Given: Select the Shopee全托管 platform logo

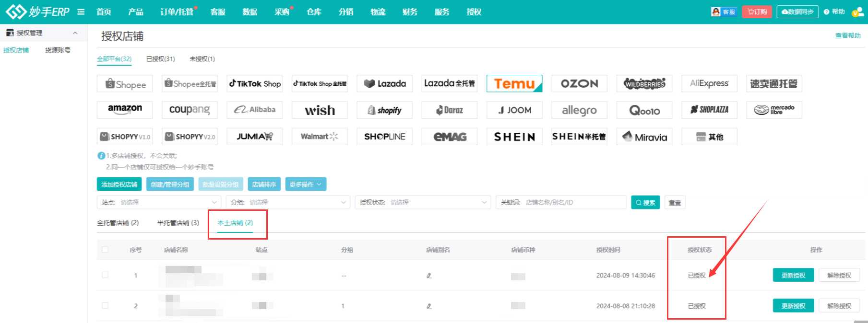Looking at the screenshot, I should tap(190, 84).
